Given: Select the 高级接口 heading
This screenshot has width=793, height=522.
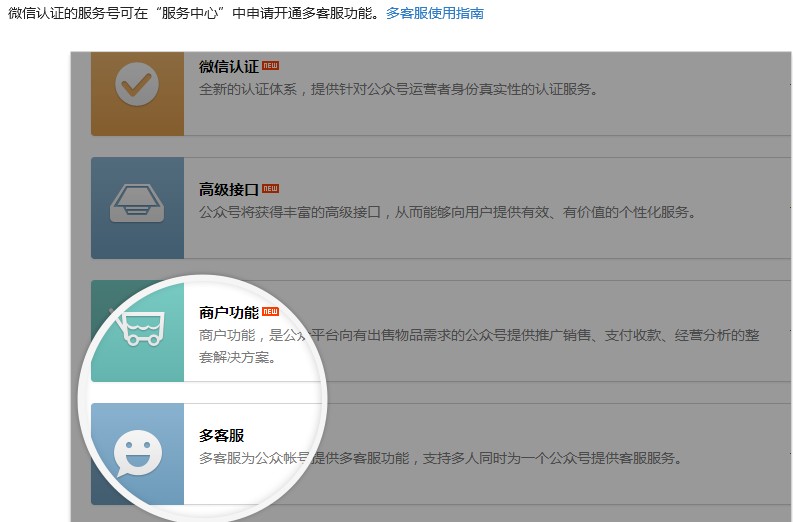Looking at the screenshot, I should coord(228,189).
